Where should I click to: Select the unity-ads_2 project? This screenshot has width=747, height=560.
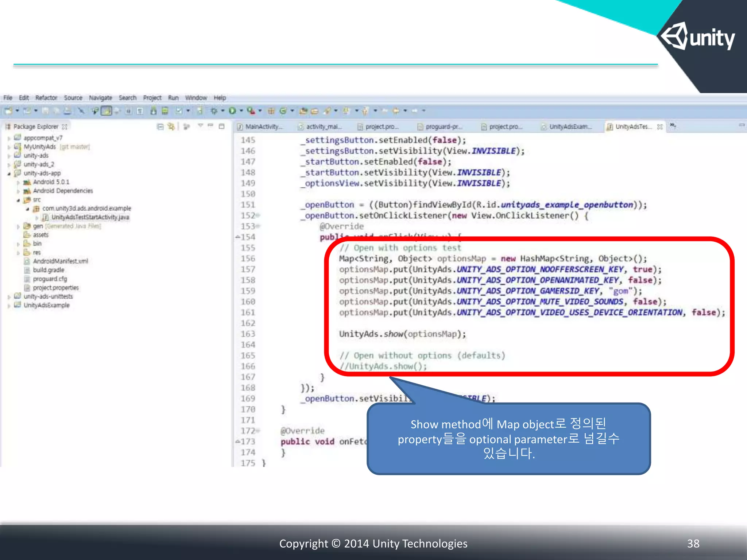pos(39,164)
